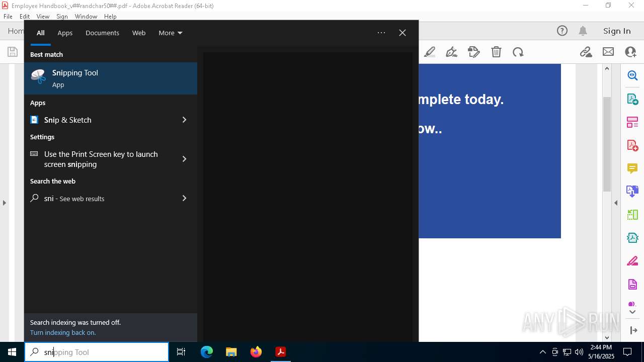644x362 pixels.
Task: Open the Window menu in Acrobat
Action: point(86,16)
